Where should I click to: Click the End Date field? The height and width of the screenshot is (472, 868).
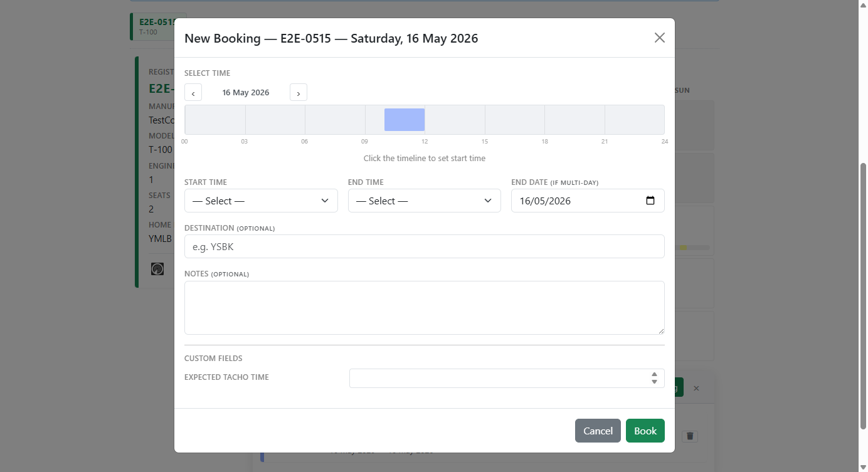[588, 201]
